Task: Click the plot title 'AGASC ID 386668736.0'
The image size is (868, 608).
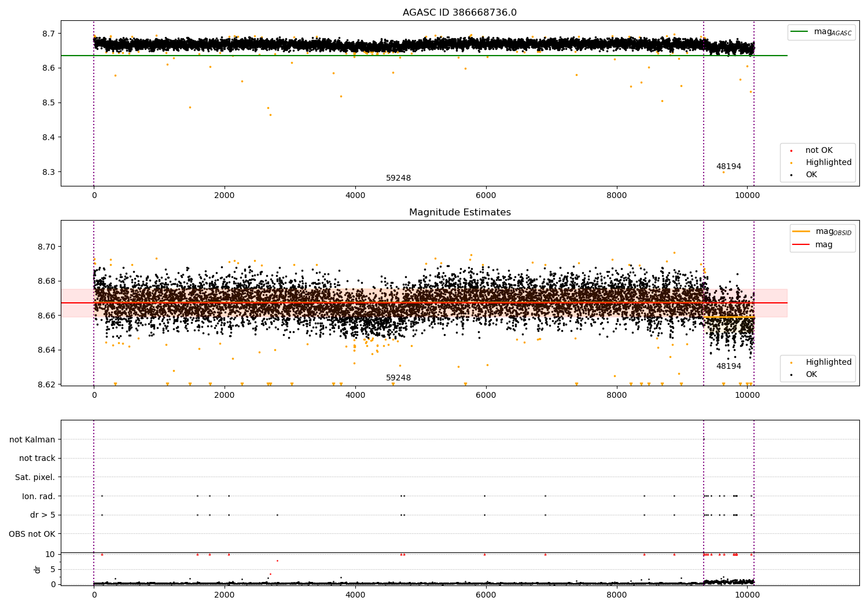Action: [459, 13]
